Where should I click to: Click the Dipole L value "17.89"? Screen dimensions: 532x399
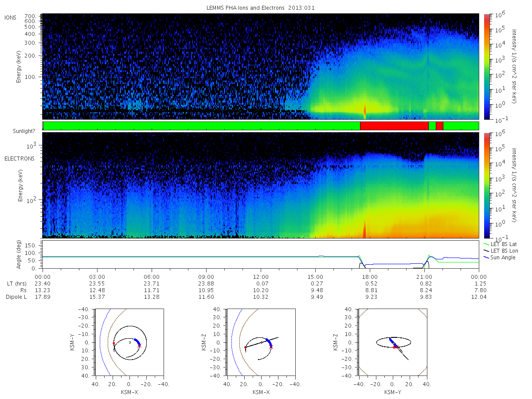tap(43, 297)
